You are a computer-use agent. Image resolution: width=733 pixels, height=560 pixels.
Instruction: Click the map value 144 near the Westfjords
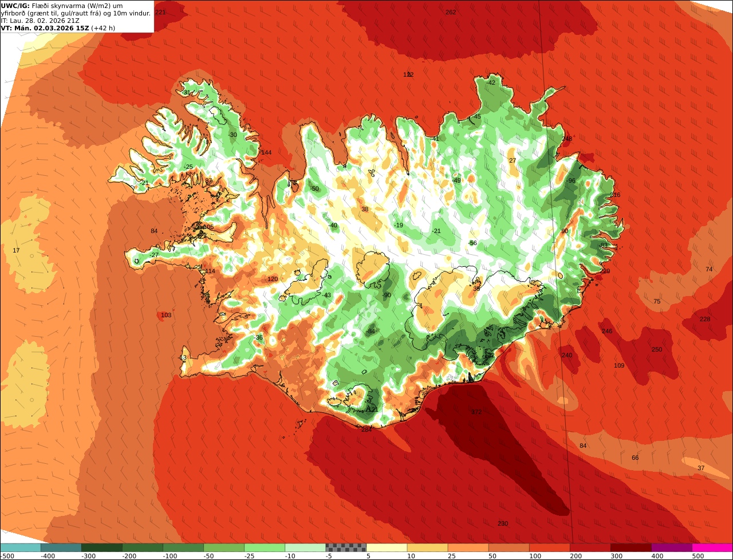266,152
